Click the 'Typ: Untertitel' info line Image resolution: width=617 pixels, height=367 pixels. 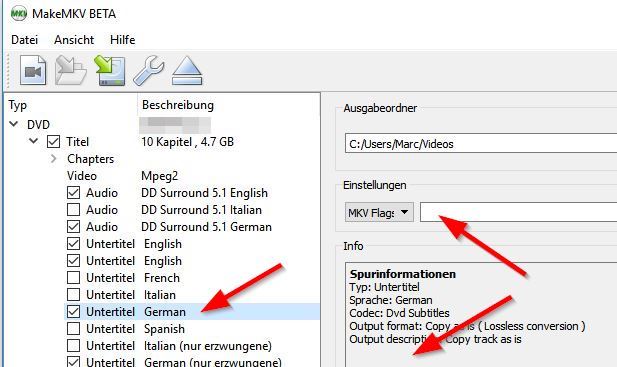(384, 287)
